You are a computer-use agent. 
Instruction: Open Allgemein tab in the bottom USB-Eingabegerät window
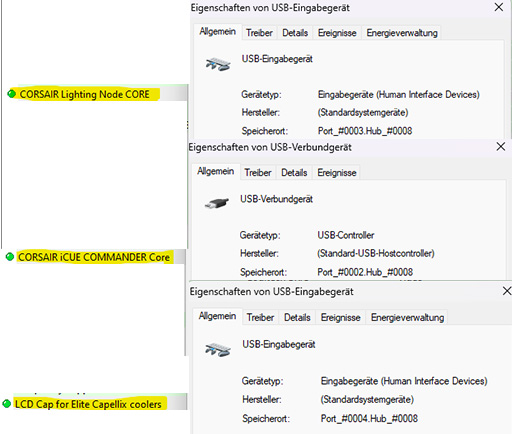point(217,316)
